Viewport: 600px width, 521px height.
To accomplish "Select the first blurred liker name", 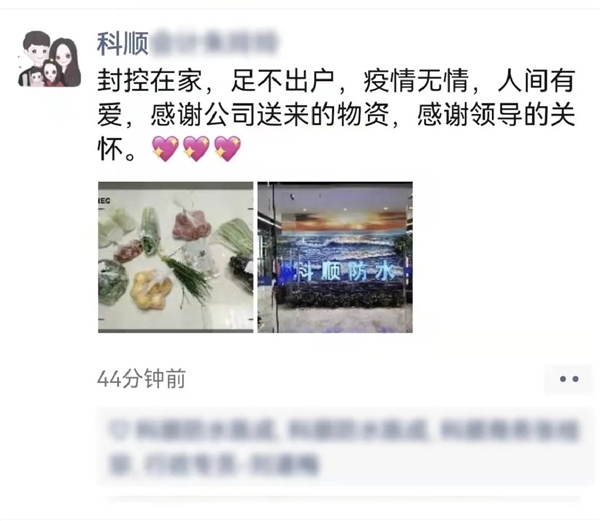I will pos(204,430).
